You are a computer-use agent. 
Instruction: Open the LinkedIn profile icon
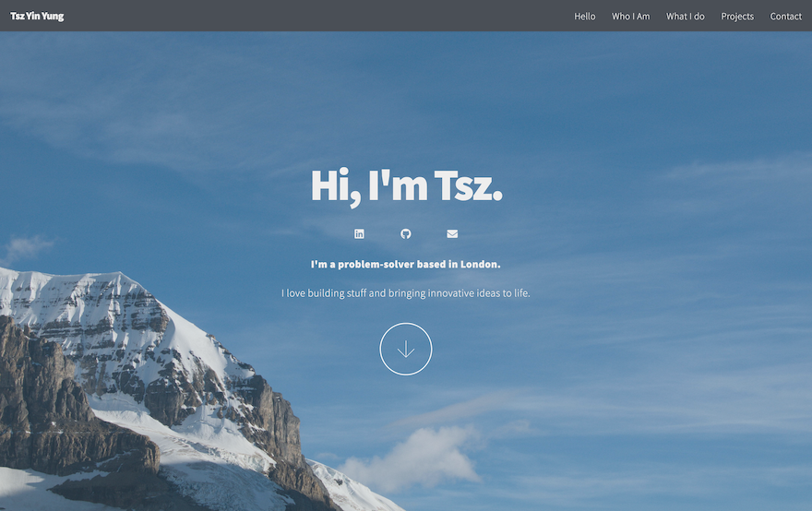(359, 234)
